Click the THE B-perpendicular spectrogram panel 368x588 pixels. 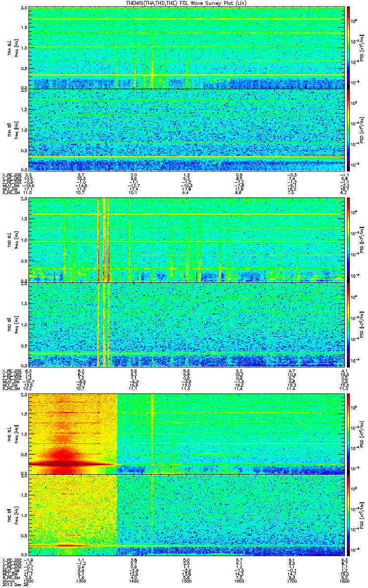pos(186,434)
